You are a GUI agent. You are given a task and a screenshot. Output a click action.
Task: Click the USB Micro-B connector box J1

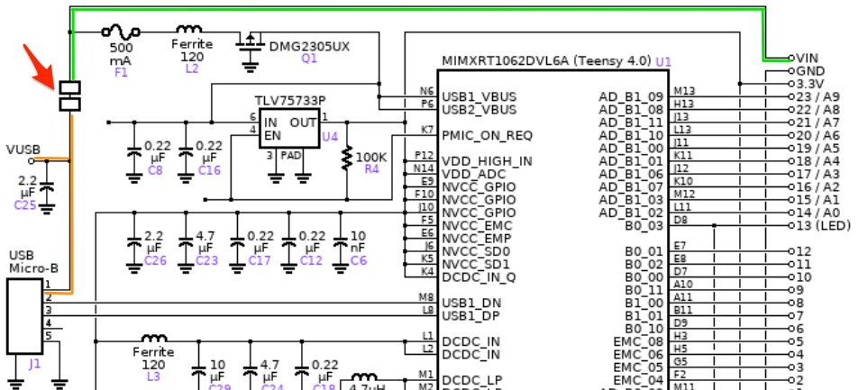pyautogui.click(x=24, y=316)
